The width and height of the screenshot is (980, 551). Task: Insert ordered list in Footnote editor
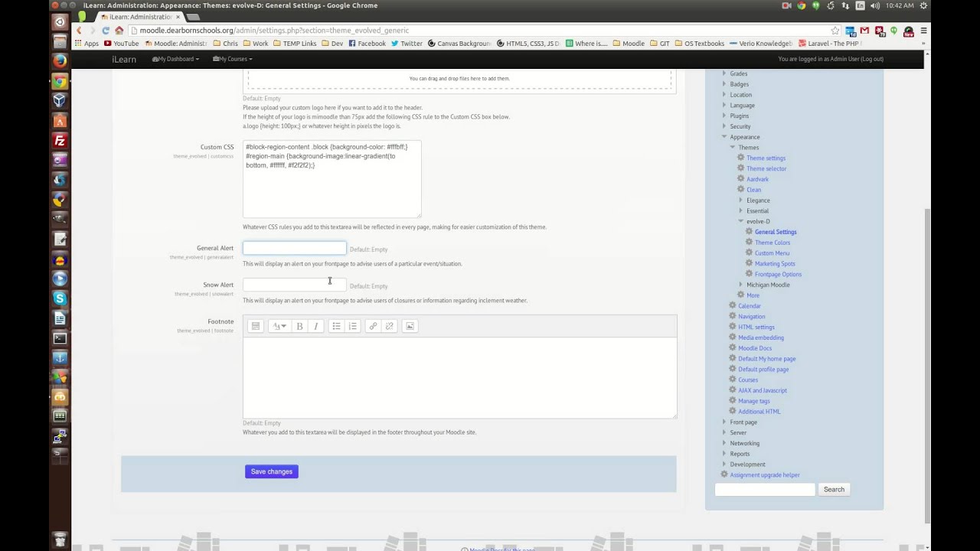click(x=352, y=326)
